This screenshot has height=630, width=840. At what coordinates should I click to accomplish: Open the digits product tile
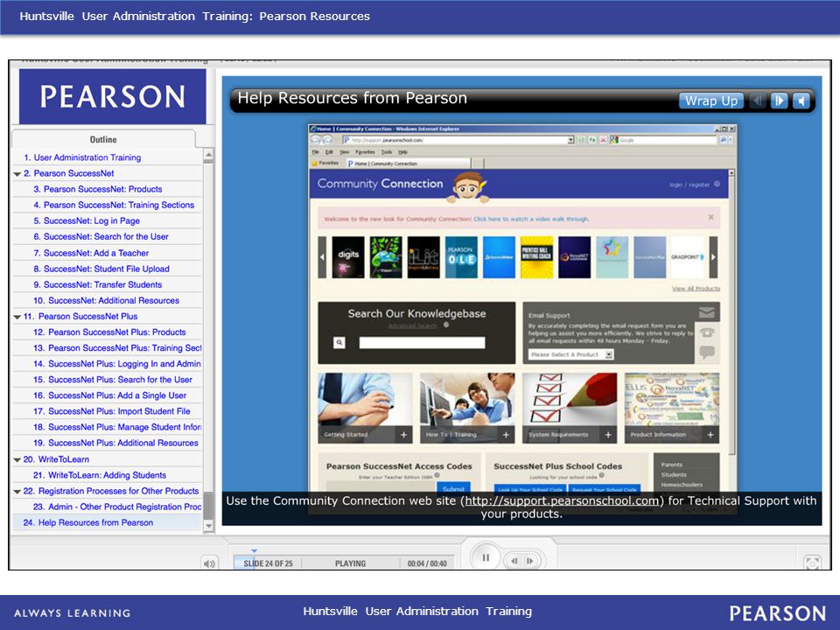(x=348, y=257)
